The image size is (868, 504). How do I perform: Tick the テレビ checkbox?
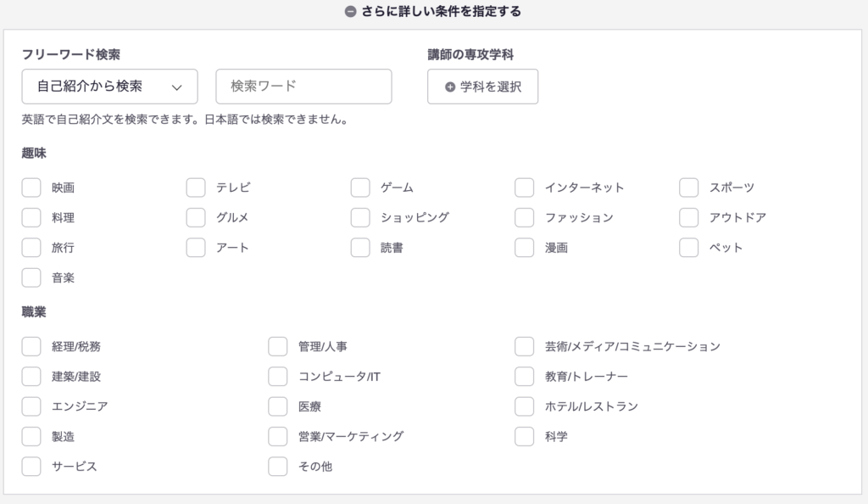(196, 188)
